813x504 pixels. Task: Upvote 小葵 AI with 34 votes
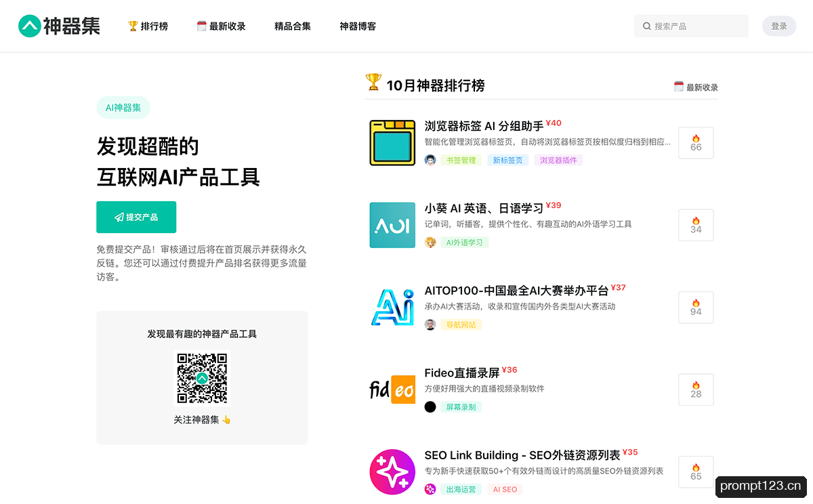696,225
